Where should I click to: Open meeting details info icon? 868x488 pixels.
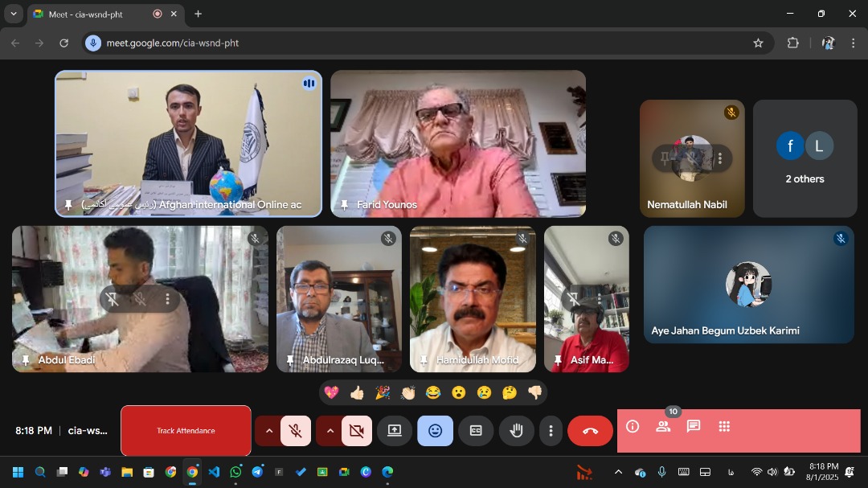click(x=633, y=427)
